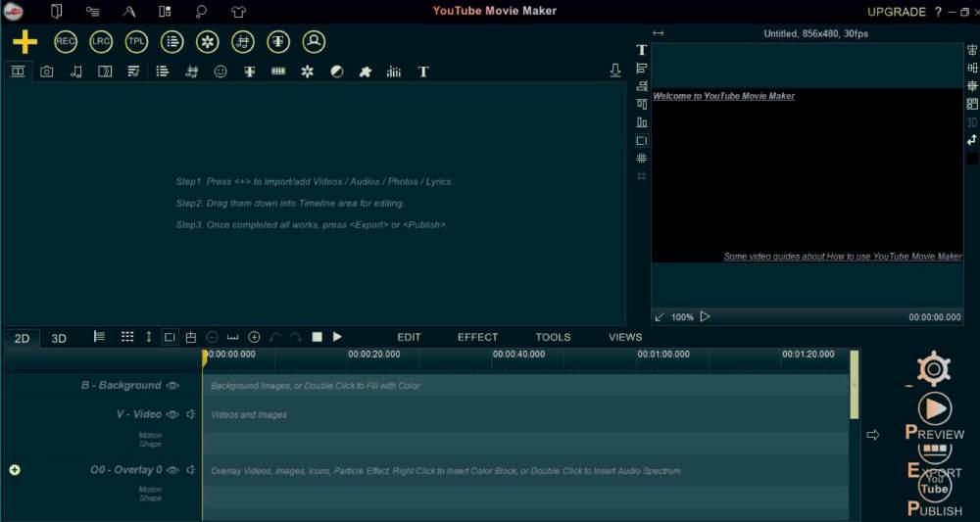Add a new overlay track plus icon
This screenshot has height=522, width=980.
pyautogui.click(x=15, y=469)
